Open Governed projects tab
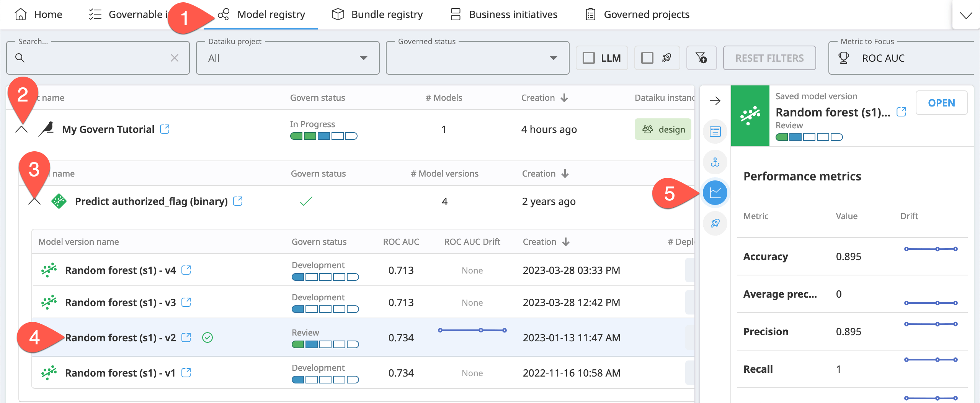Viewport: 980px width, 403px height. tap(638, 15)
